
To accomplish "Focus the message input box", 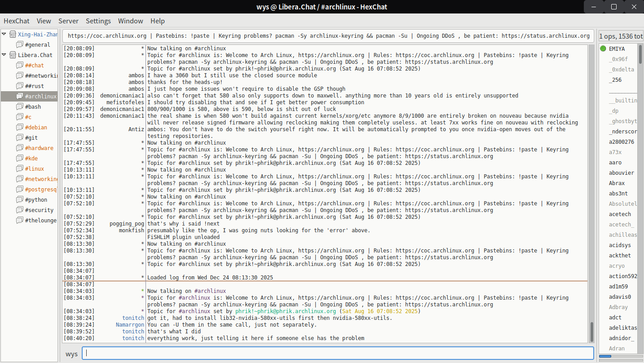I will 337,353.
